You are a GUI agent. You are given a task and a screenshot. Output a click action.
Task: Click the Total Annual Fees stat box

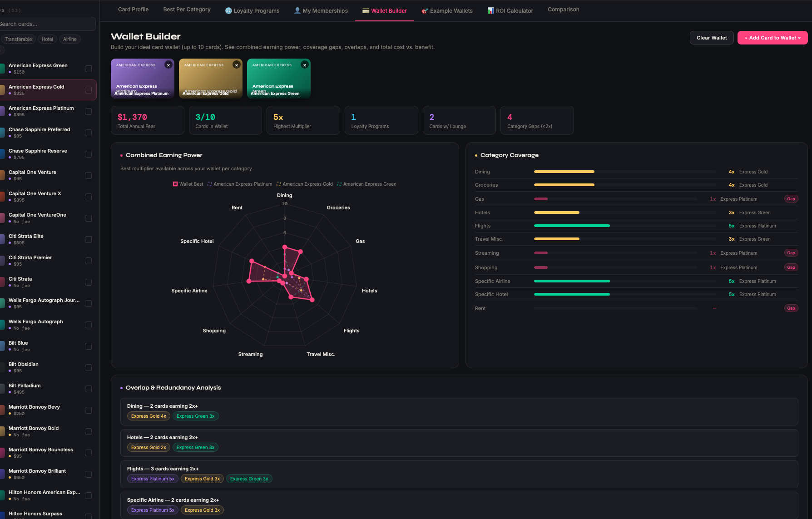(148, 120)
